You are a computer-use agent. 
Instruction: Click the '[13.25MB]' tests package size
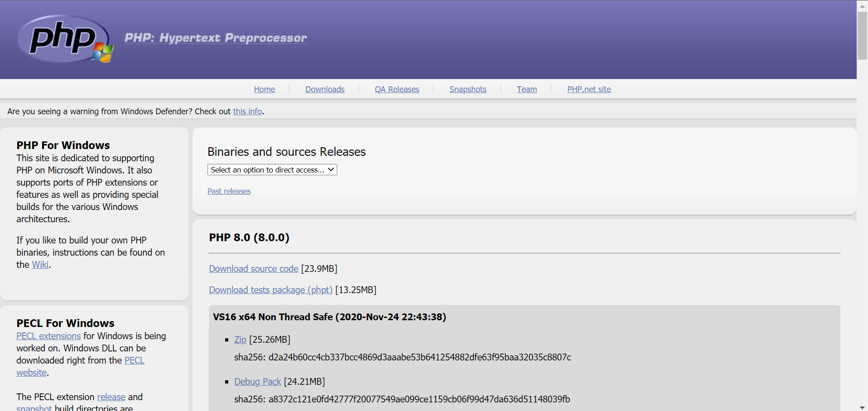(356, 290)
